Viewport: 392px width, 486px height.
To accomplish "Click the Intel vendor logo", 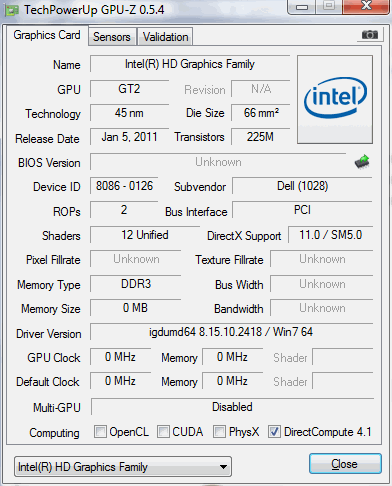I will click(335, 99).
